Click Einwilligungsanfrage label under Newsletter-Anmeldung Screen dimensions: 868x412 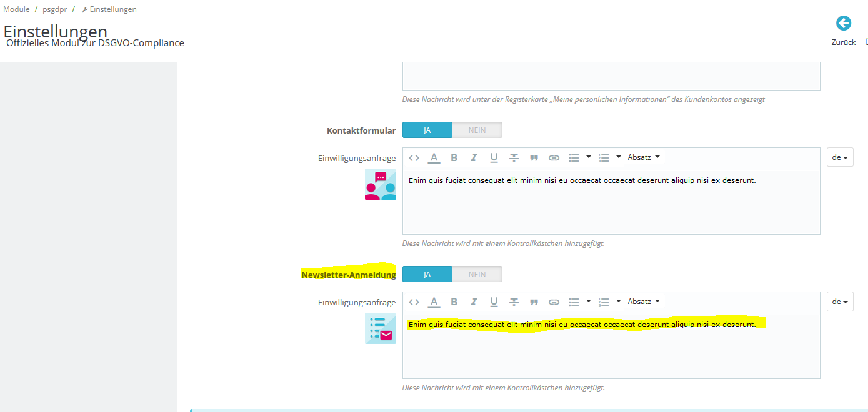tap(357, 303)
